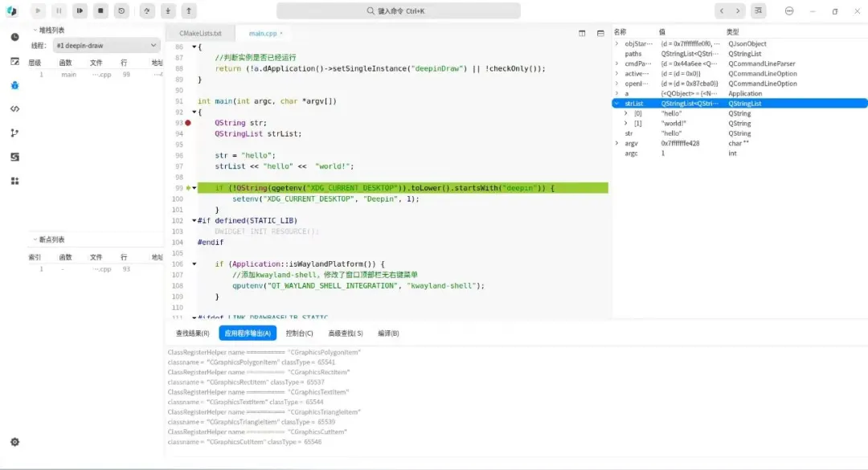Image resolution: width=868 pixels, height=470 pixels.
Task: Click the highlighted code on line 99
Action: (403, 188)
